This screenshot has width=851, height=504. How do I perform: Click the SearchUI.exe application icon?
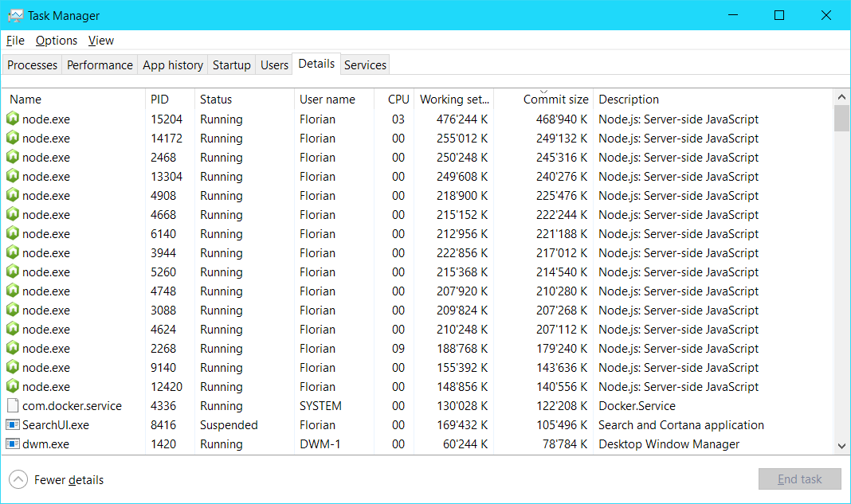pyautogui.click(x=13, y=425)
